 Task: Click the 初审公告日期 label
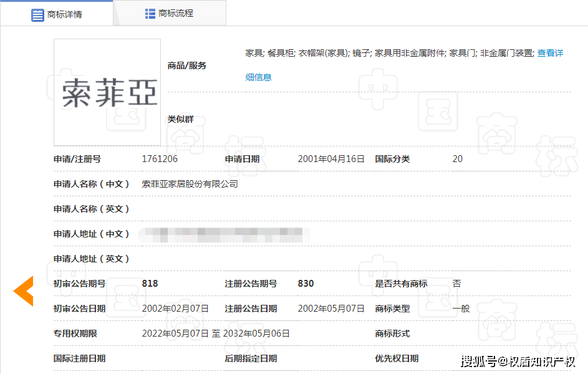point(79,309)
